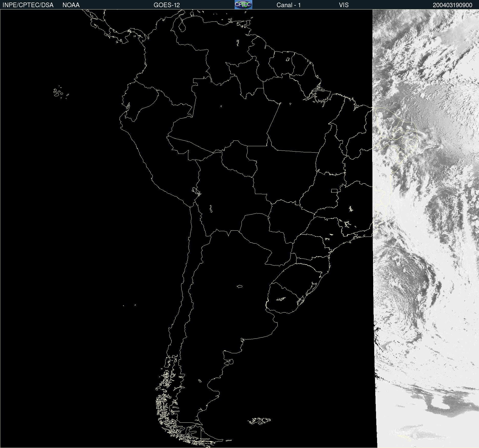Click the 200403190900 timestamp
Image resolution: width=479 pixels, height=448 pixels.
point(453,5)
